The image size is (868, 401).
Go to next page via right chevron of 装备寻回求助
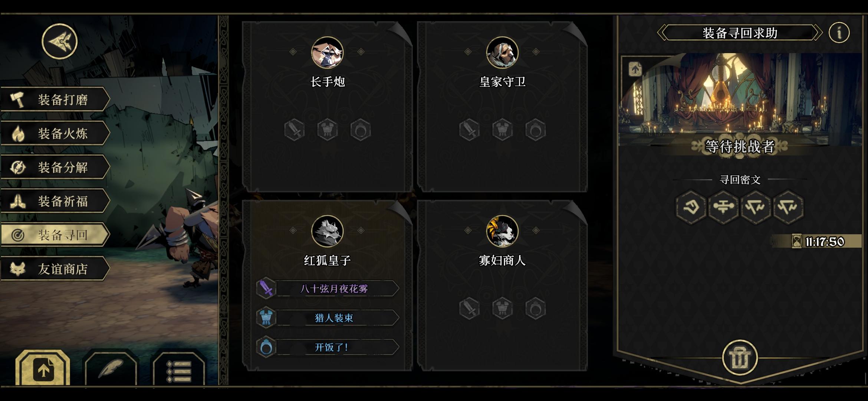click(x=817, y=33)
